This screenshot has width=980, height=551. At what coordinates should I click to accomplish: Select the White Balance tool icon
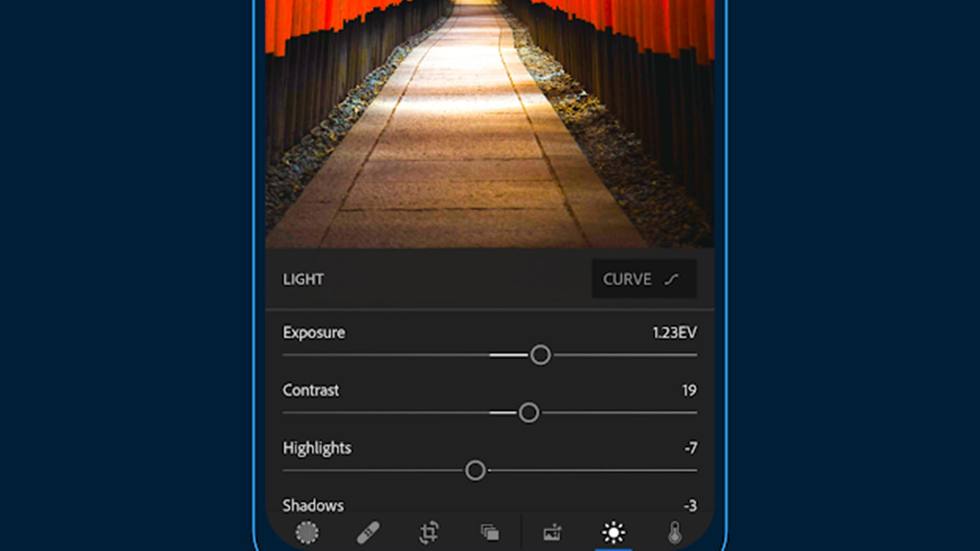pos(673,533)
